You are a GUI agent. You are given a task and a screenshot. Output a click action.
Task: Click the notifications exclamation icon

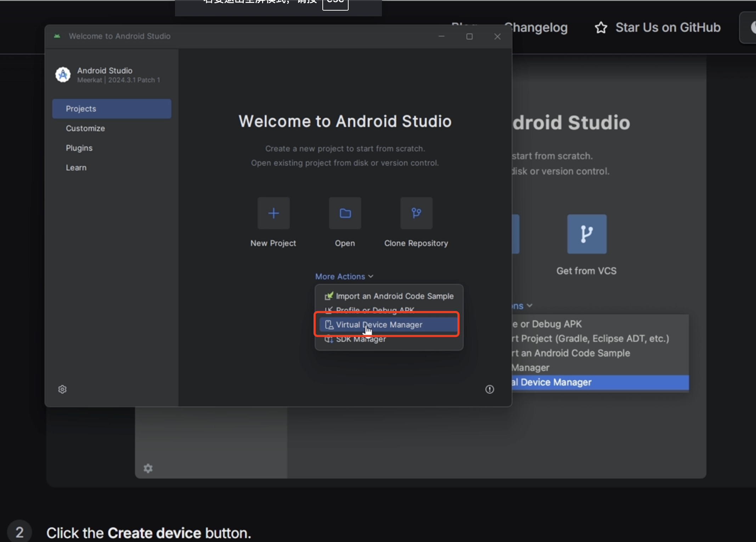click(x=490, y=389)
